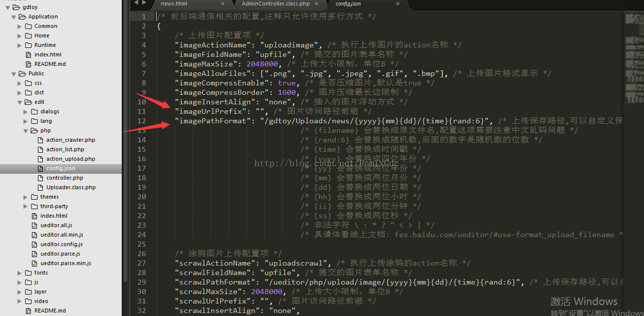Screen dimensions: 644x316
Task: Expand the third-party folder arrow
Action: 25,206
